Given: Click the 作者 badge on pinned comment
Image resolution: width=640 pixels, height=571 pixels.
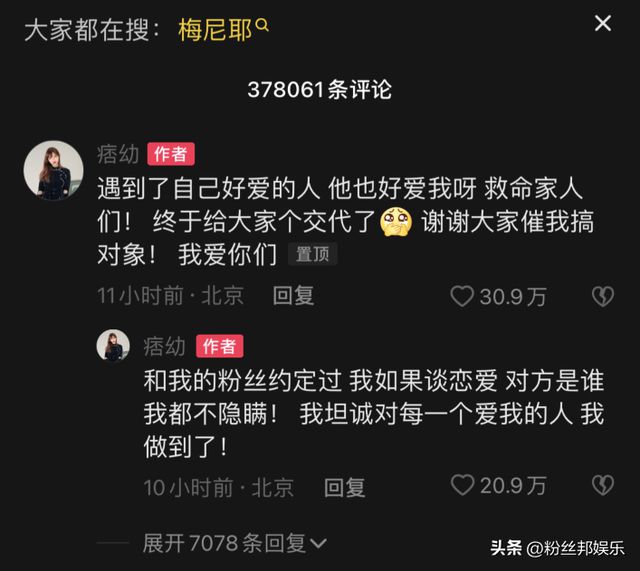Looking at the screenshot, I should [x=171, y=154].
